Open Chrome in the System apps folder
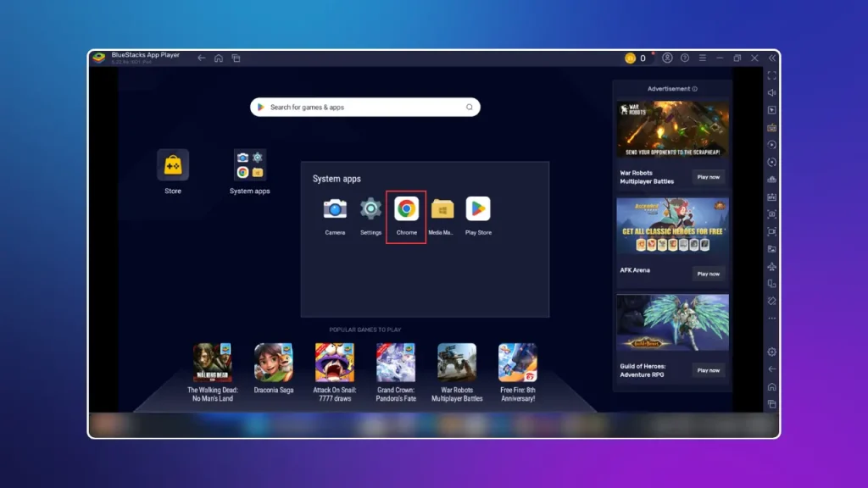Screen dimensions: 868x488 (x=406, y=209)
